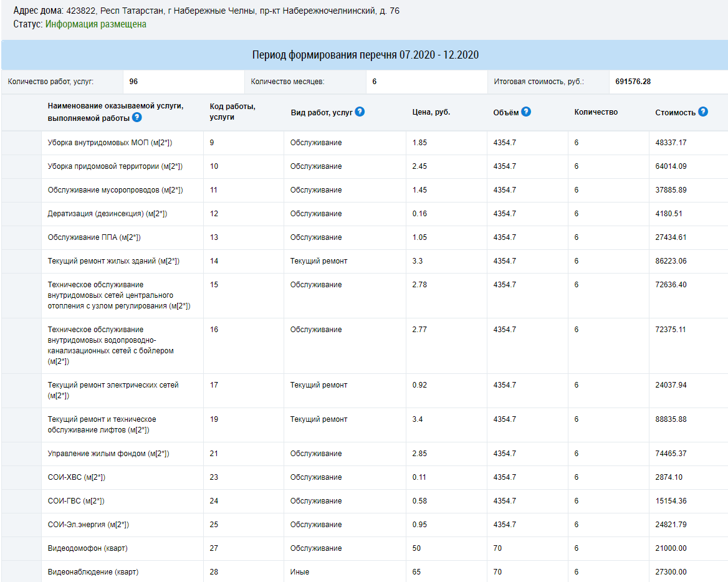Click volume value 70 in Видеодомофон row
Viewport: 728px width, 582px height.
(497, 548)
